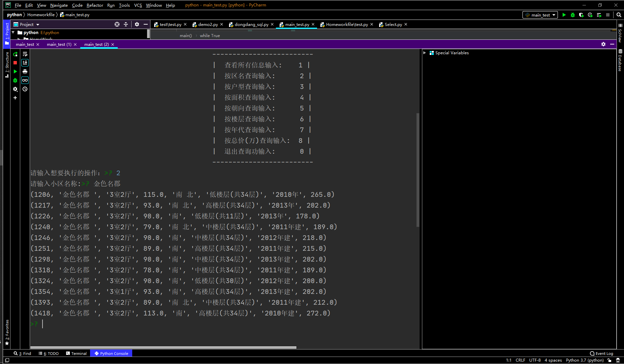Select main_test (1) console tab
Viewport: 624px width, 364px height.
pyautogui.click(x=59, y=44)
